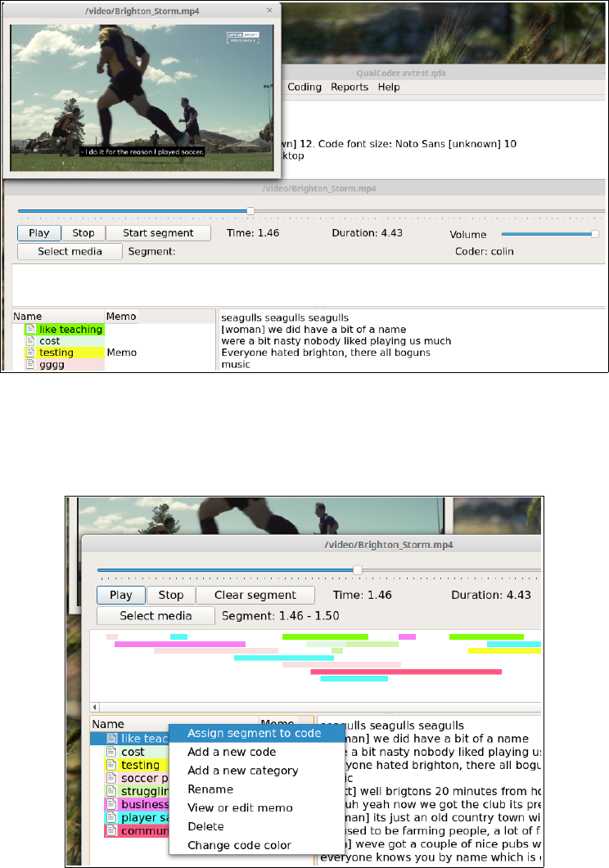Click document icon of lower 'cost' row

point(112,752)
